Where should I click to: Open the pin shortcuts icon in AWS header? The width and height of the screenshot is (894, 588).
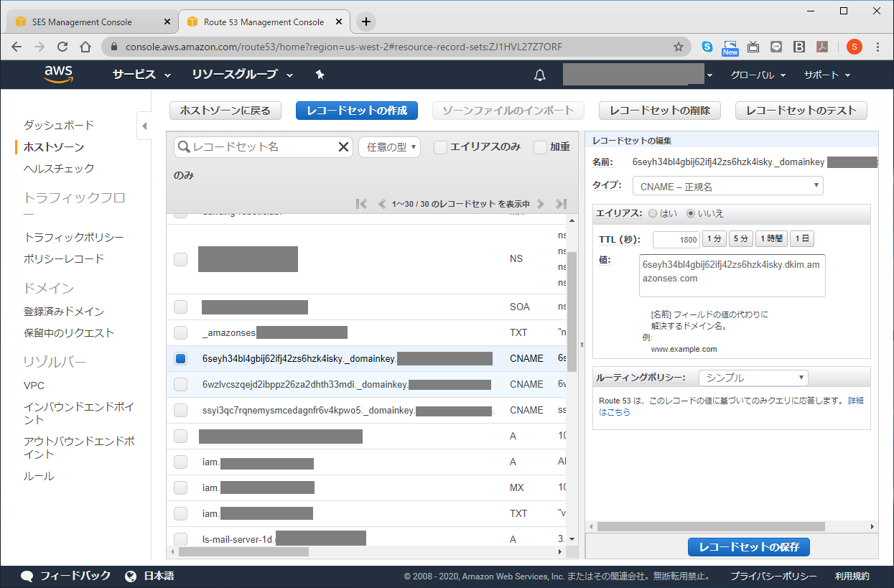pyautogui.click(x=320, y=75)
